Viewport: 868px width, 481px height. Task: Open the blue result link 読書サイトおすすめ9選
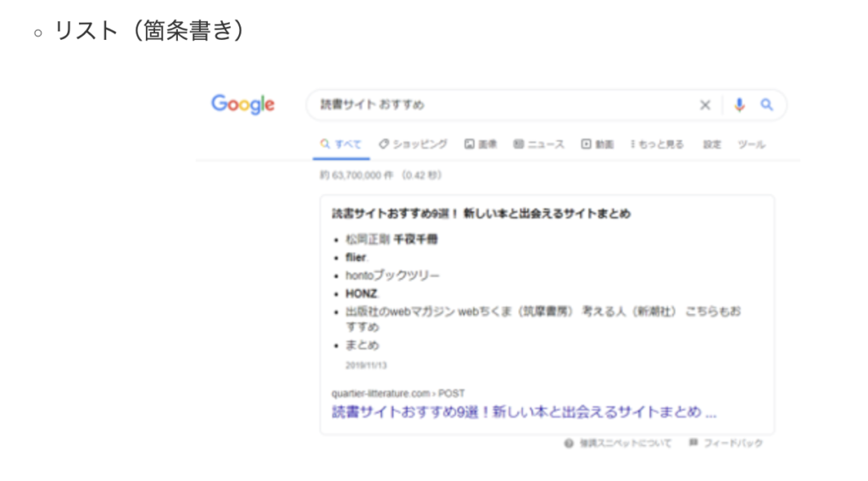point(524,412)
